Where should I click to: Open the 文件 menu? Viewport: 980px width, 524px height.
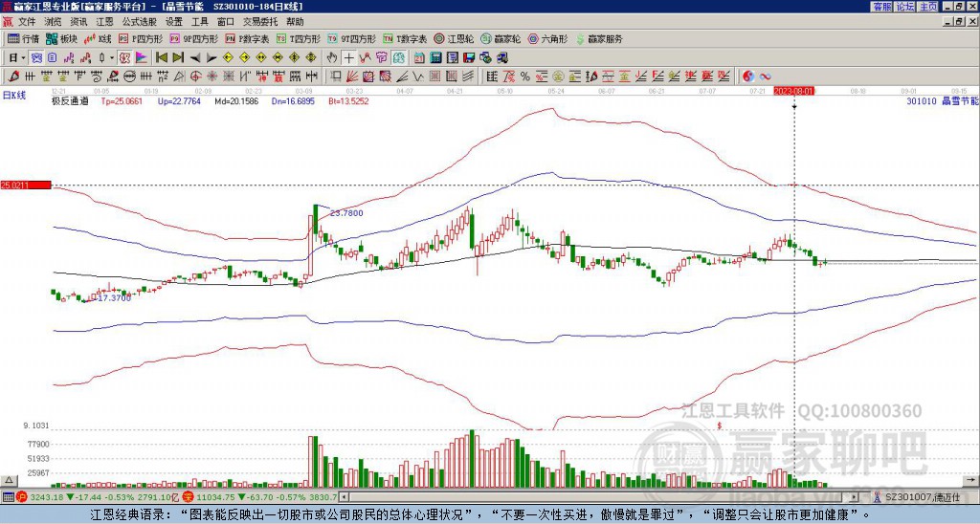point(26,22)
